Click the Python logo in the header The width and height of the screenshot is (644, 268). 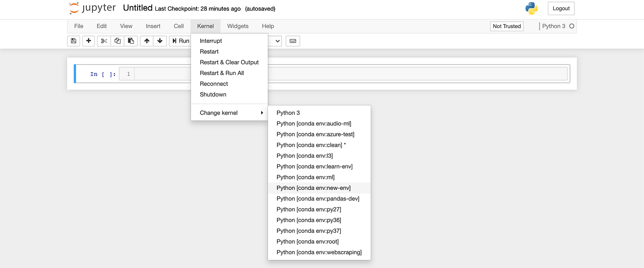point(532,8)
